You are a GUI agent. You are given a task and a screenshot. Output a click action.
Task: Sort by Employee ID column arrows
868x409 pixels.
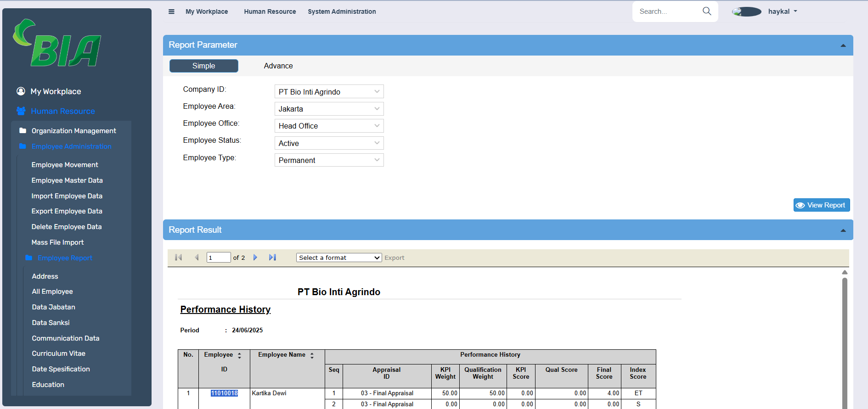[x=239, y=356]
